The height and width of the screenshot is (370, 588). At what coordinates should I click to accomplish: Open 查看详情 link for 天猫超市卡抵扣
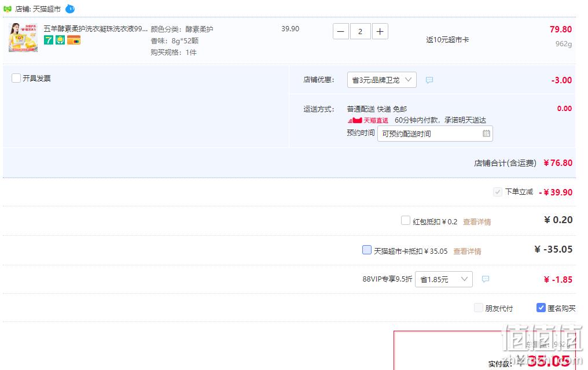click(x=467, y=251)
